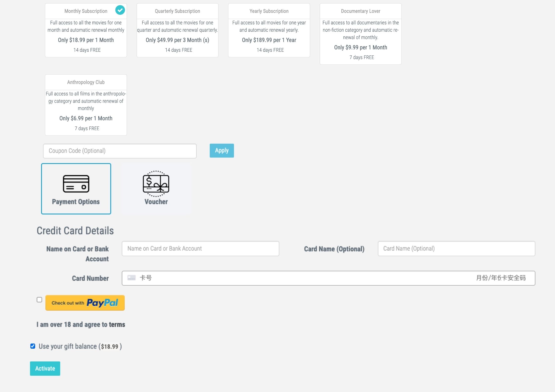Viewport: 555px width, 392px height.
Task: Click the gift voucher icon
Action: click(x=156, y=184)
